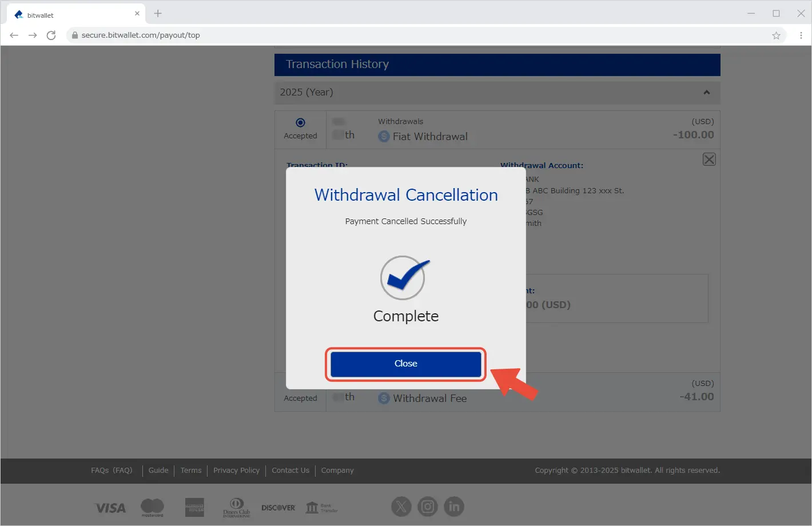The image size is (812, 526).
Task: Reload the page
Action: tap(51, 35)
